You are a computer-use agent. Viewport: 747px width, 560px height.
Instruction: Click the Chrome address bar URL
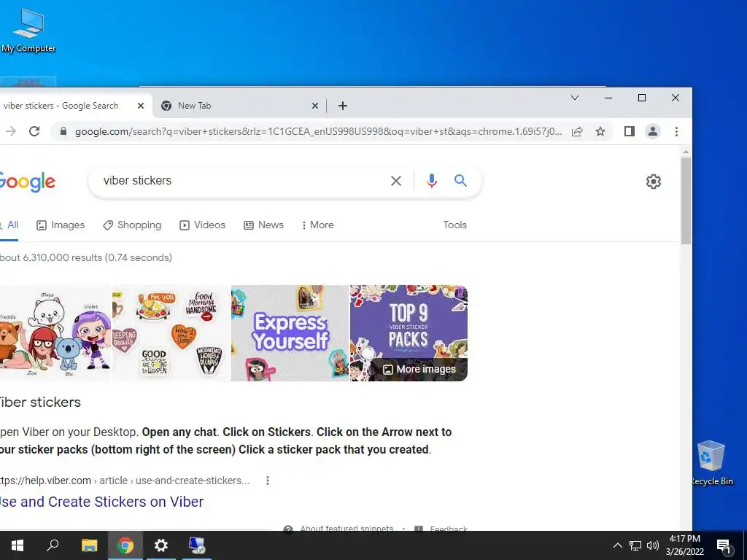318,131
